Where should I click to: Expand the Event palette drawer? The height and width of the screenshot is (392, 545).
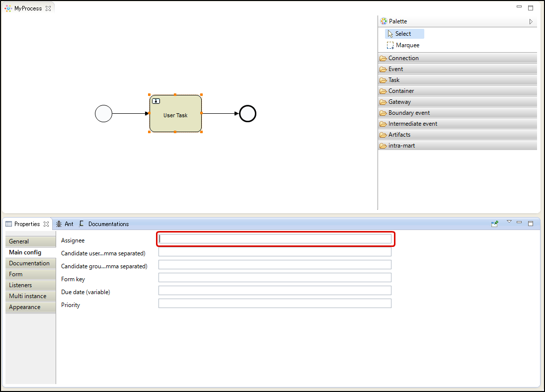[x=458, y=69]
